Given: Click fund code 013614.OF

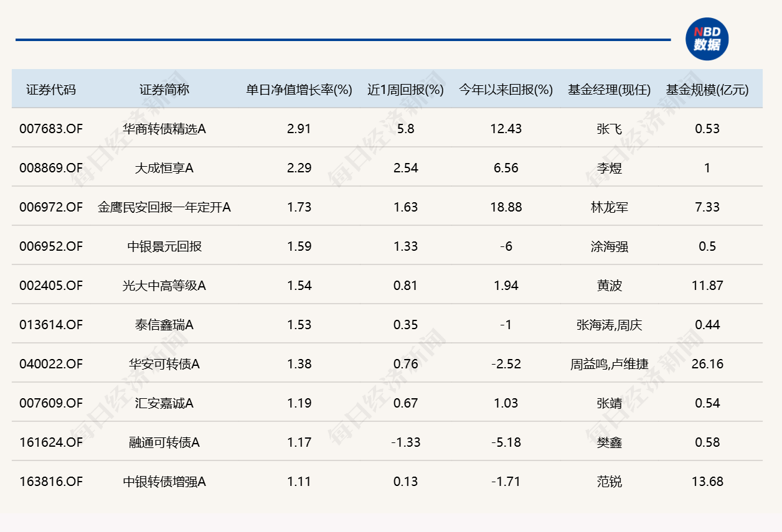Looking at the screenshot, I should point(51,325).
